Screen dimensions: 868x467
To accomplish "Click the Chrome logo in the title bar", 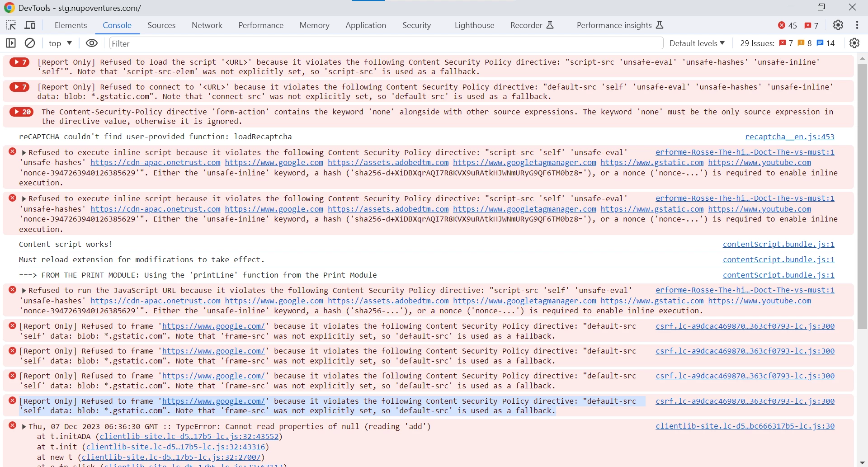I will 9,7.
